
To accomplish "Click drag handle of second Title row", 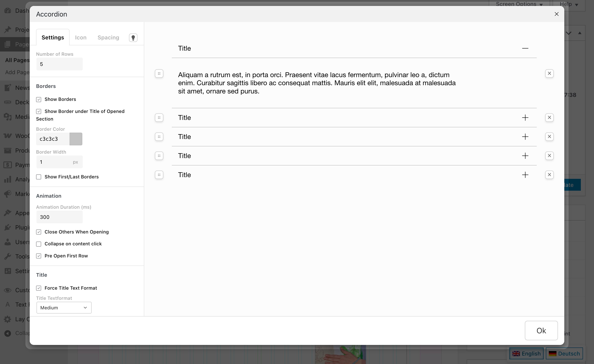I will pos(159,117).
